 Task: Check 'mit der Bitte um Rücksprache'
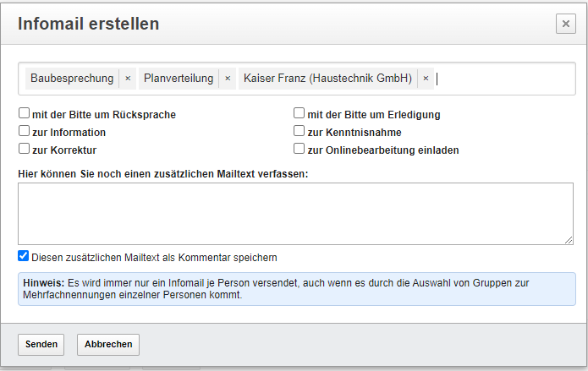click(24, 114)
